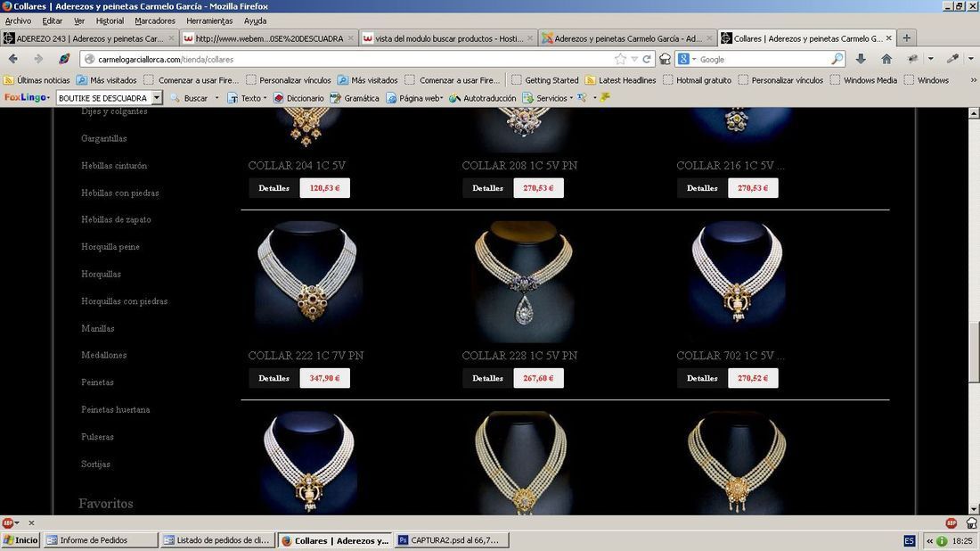Open the Historial menu
This screenshot has width=980, height=551.
coord(110,21)
